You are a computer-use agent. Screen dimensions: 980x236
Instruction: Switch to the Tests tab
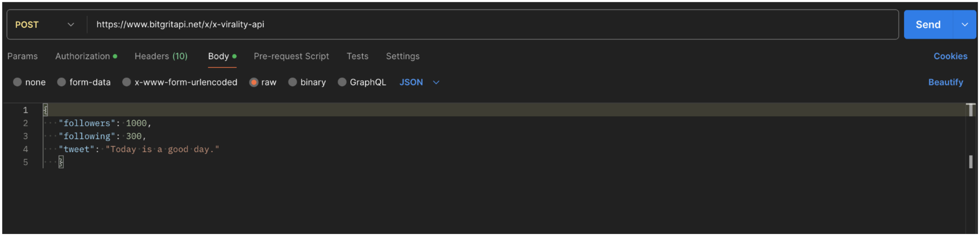coord(357,56)
